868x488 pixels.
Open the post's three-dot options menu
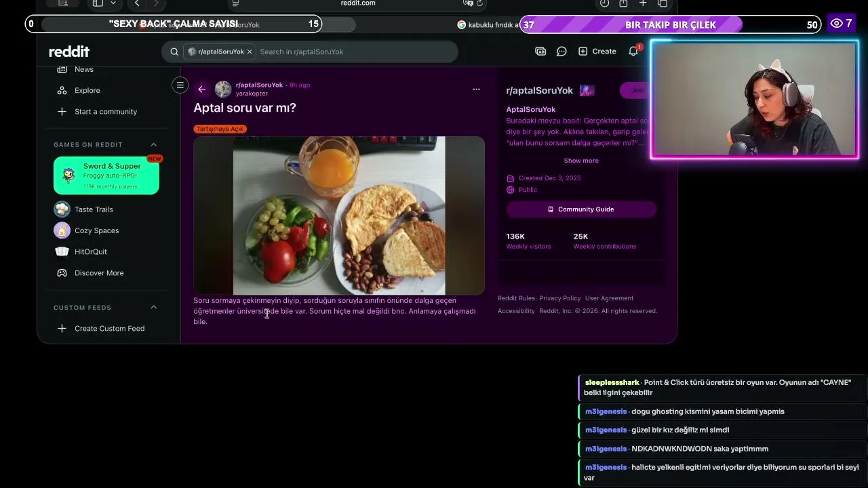tap(476, 89)
